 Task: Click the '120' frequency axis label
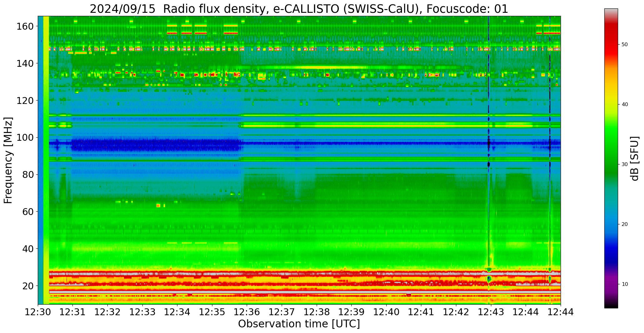tap(25, 100)
